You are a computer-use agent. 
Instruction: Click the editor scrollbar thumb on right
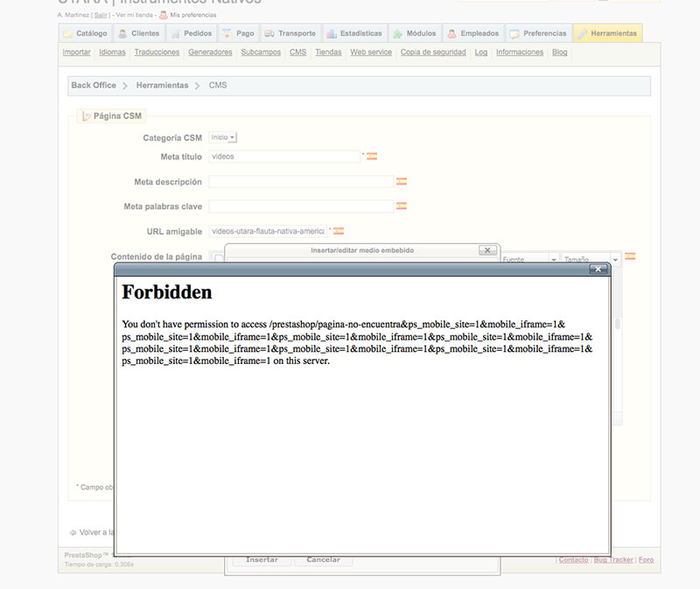click(618, 323)
